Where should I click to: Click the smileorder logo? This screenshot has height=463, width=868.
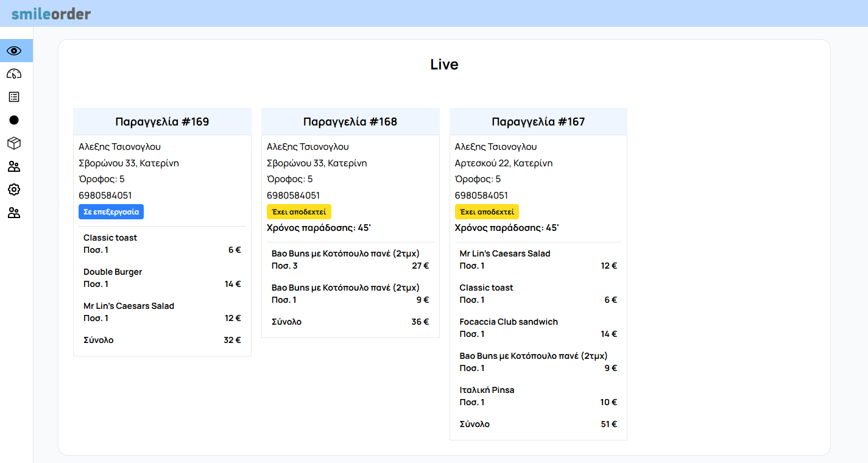pyautogui.click(x=51, y=13)
